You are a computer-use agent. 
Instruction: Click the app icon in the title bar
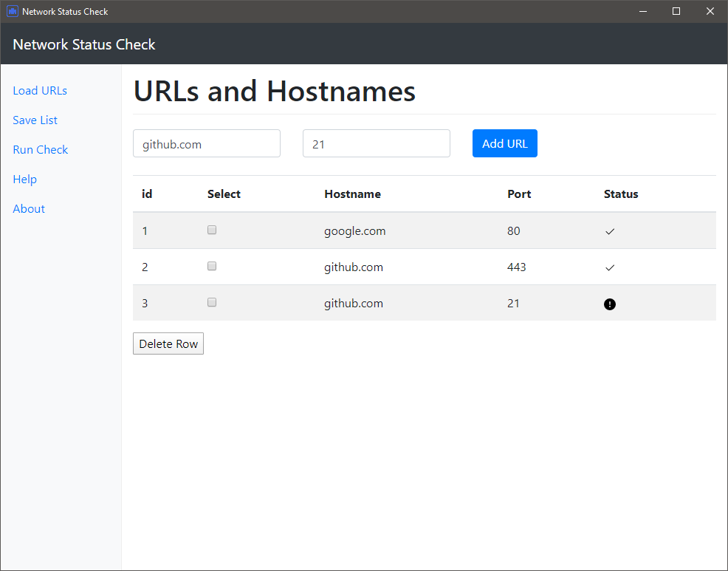pyautogui.click(x=13, y=11)
